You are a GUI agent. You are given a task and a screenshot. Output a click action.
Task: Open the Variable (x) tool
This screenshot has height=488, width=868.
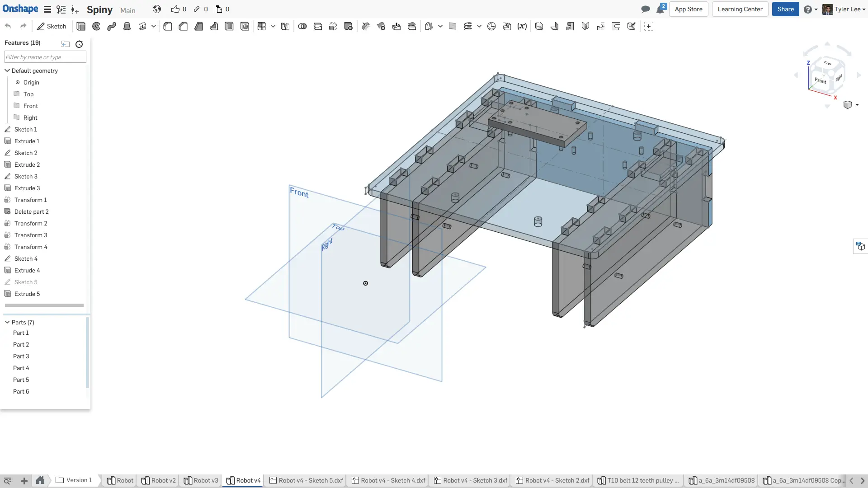pos(522,26)
